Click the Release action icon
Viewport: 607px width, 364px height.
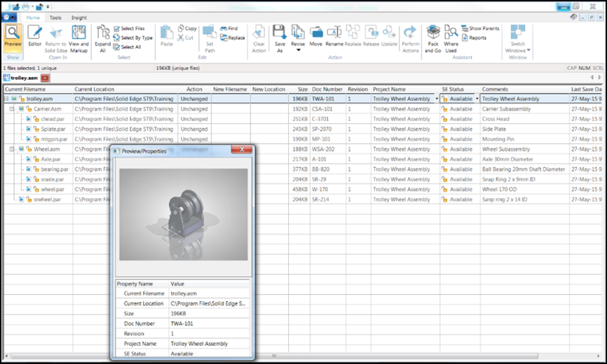pyautogui.click(x=371, y=36)
